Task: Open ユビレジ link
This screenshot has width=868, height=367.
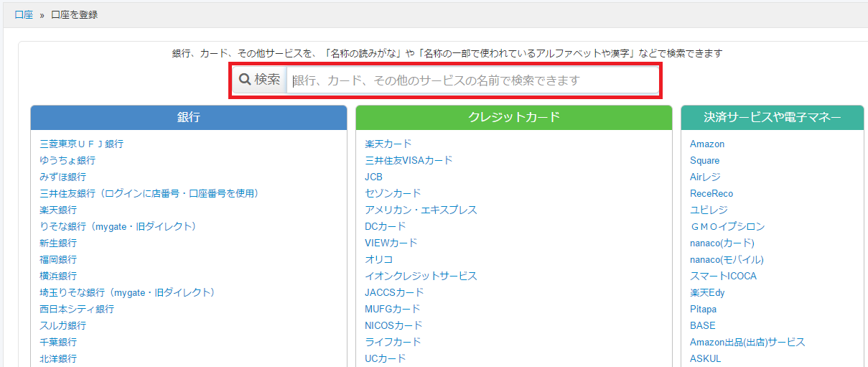Action: [x=709, y=210]
